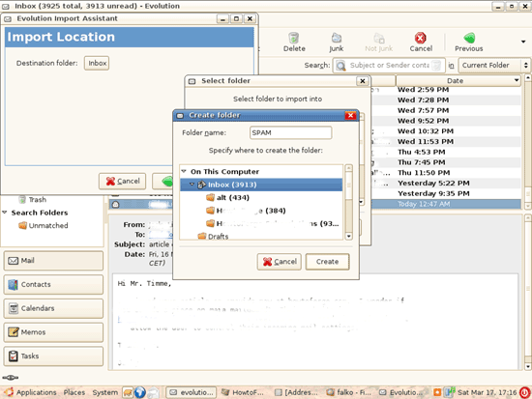
Task: Click the web browser globe launcher
Action: 140,392
